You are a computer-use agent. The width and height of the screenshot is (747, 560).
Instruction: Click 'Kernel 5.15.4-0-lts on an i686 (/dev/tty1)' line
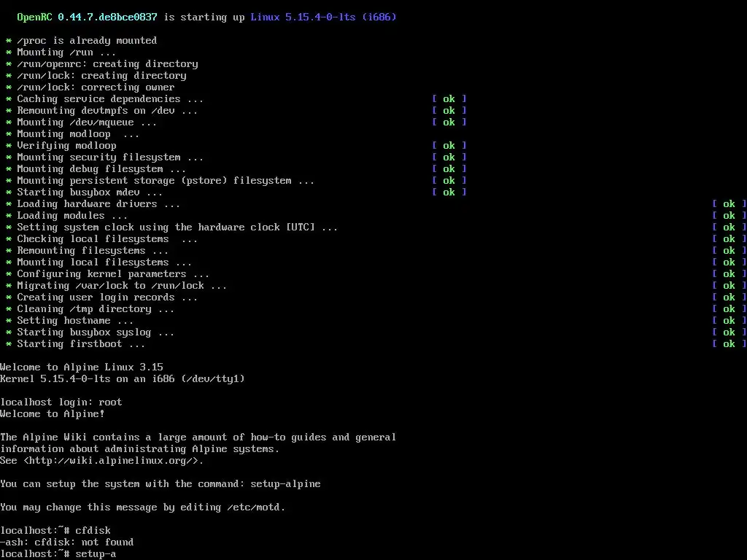click(x=123, y=379)
